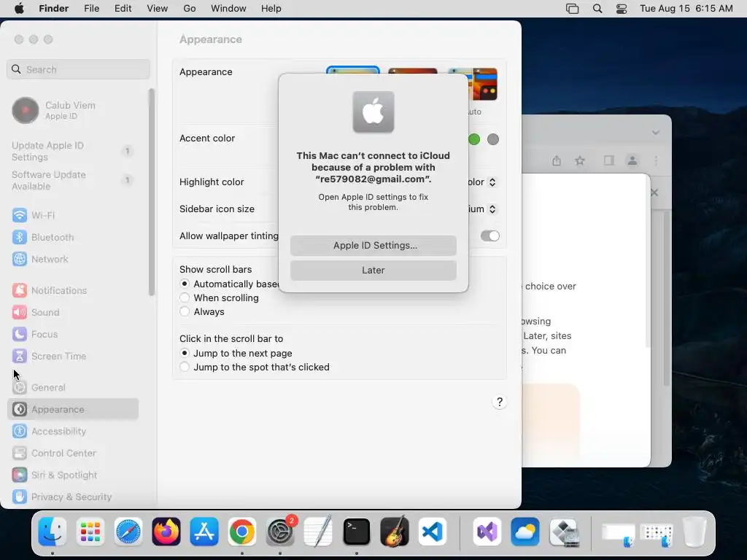Open Launchpad from the Dock
747x560 pixels.
(90, 532)
